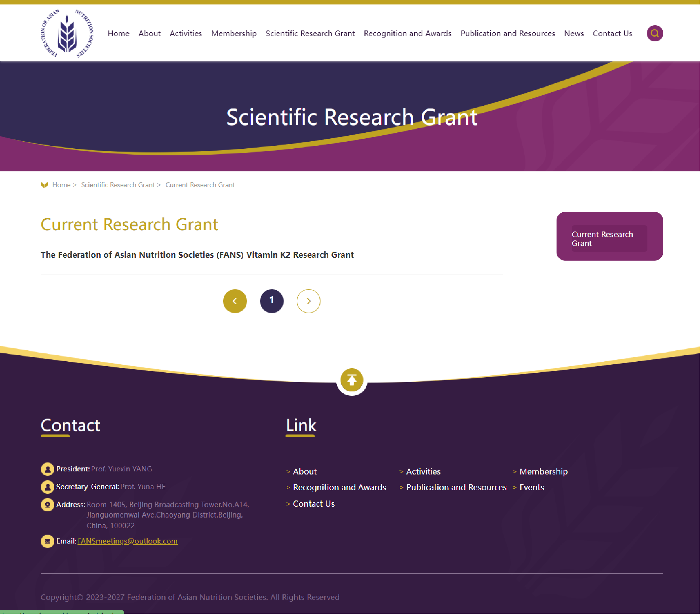
Task: Click the FANSmeetings@outlook.com email link
Action: pyautogui.click(x=128, y=541)
